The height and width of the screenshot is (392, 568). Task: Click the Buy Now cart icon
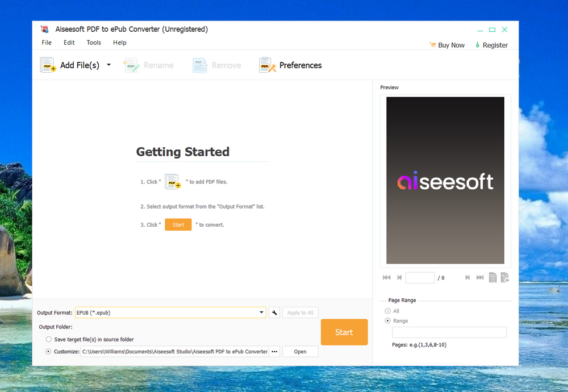[432, 45]
